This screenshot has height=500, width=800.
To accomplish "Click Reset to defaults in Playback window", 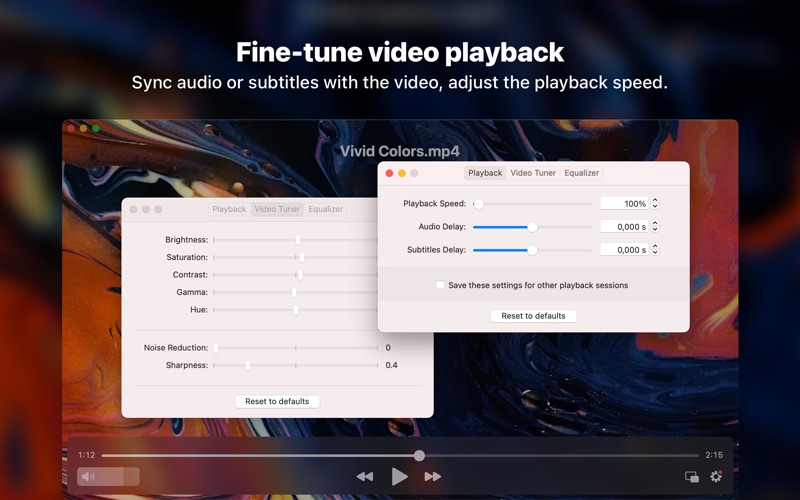I will (x=533, y=316).
